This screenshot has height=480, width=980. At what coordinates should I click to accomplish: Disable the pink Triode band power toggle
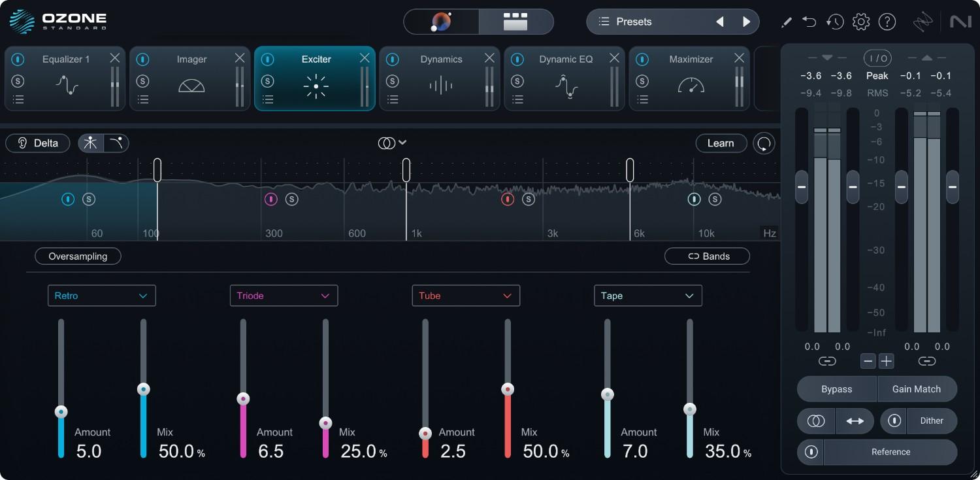(x=270, y=199)
